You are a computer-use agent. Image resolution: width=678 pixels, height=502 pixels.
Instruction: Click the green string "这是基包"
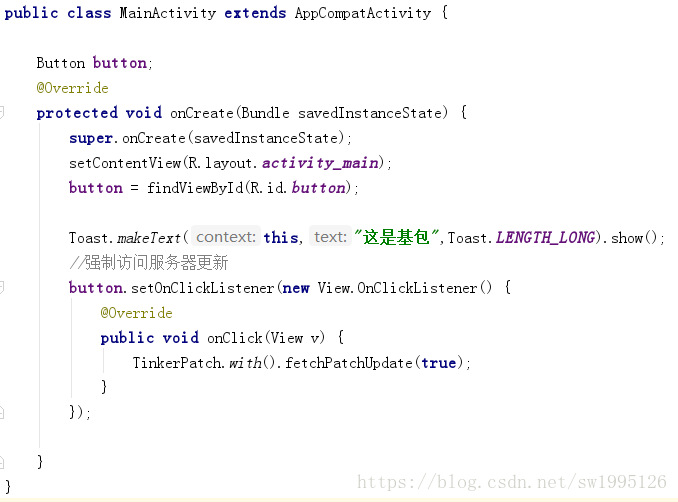tap(397, 237)
